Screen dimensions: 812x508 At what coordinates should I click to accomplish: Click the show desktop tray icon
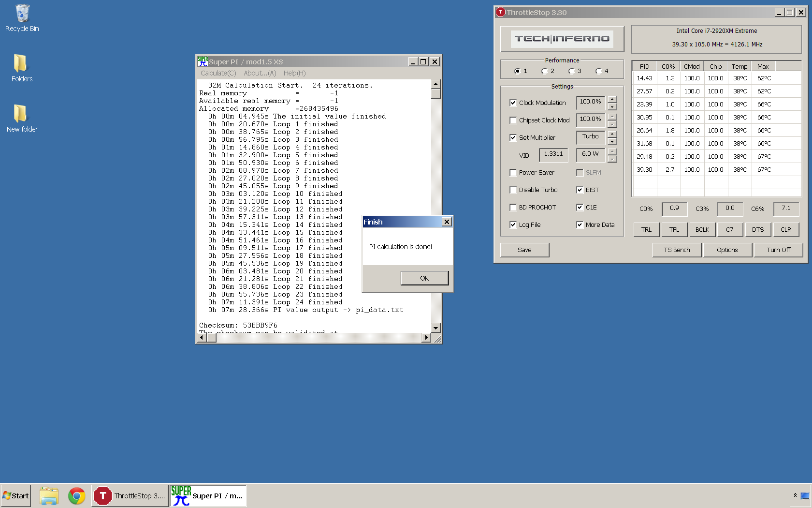click(805, 495)
